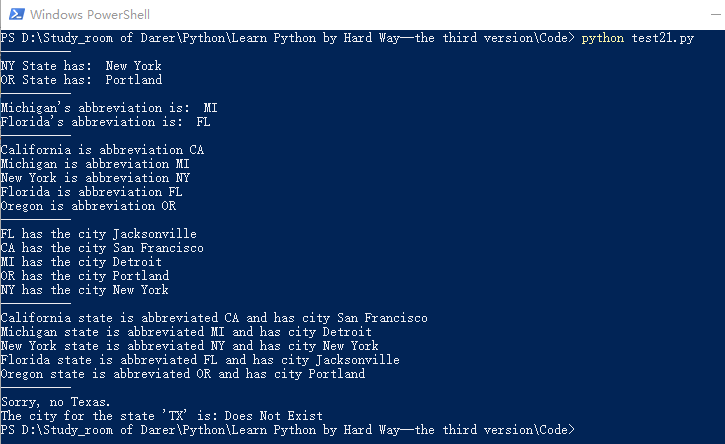
Task: Click the "Florida's abbreviation is: FL" line
Action: tap(105, 122)
